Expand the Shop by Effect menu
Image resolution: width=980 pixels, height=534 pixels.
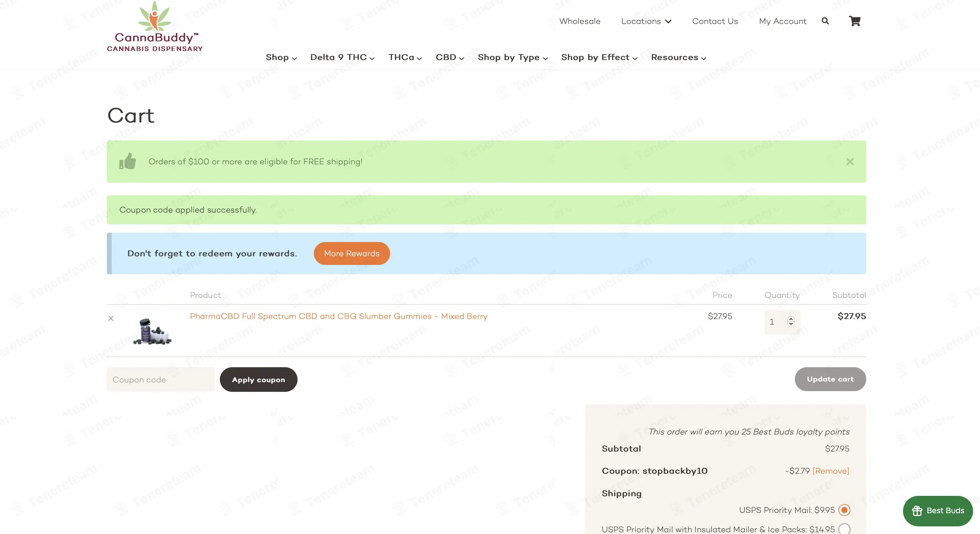599,58
